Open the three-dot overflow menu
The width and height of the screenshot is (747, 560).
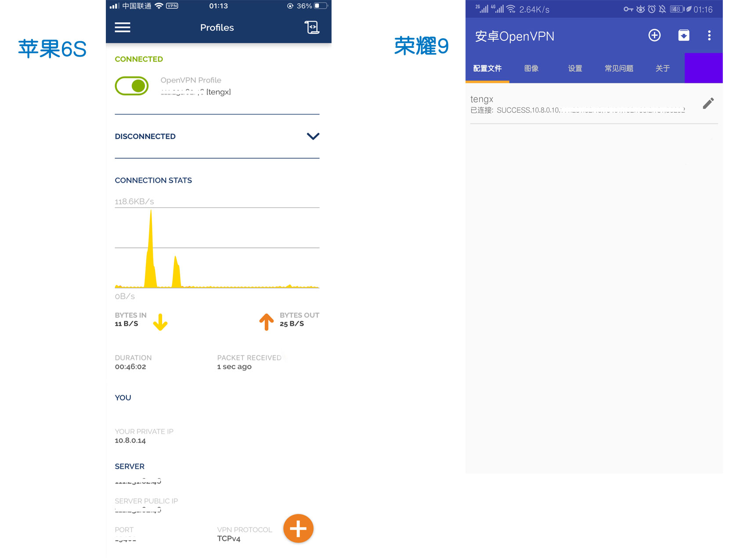click(709, 36)
